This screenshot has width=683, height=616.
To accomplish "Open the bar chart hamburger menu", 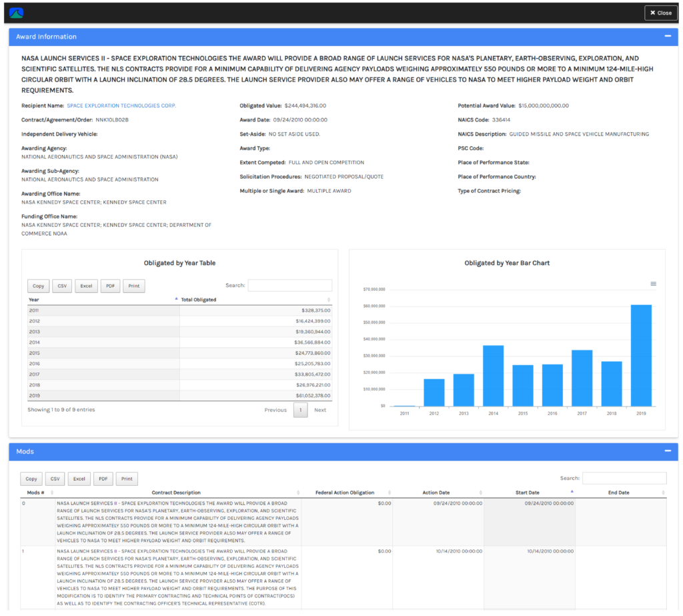I will tap(653, 284).
